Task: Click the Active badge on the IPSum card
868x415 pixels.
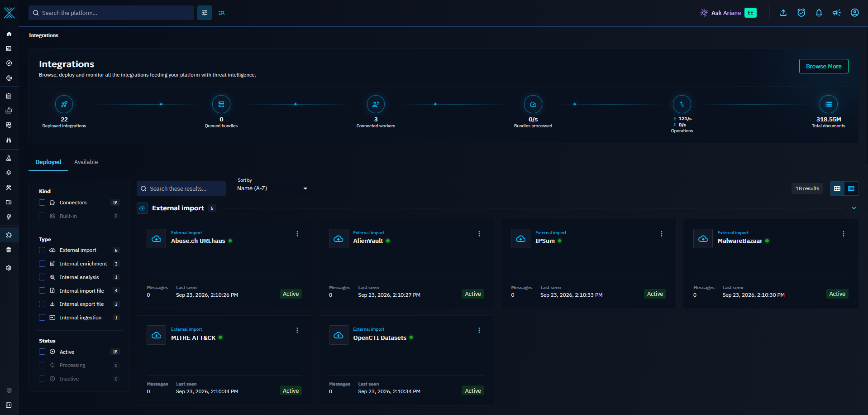Action: pos(655,294)
